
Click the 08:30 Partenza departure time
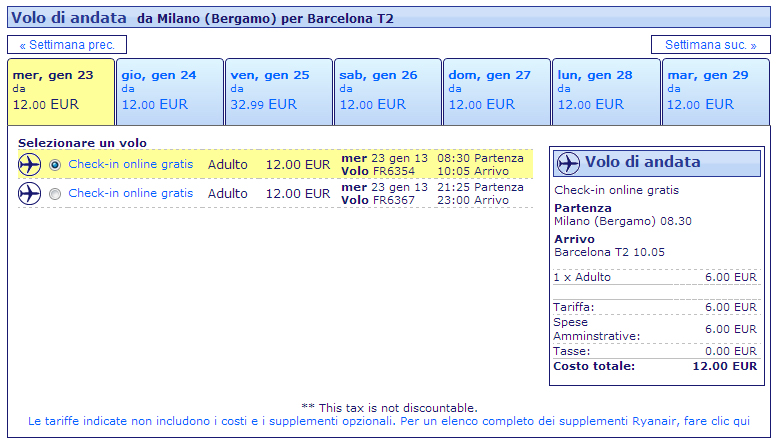point(480,158)
